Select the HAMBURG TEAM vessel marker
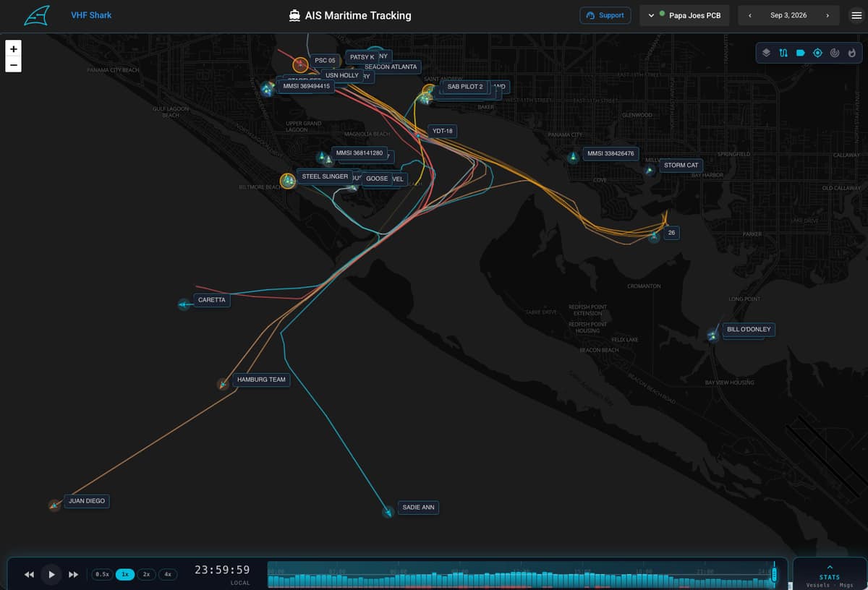Image resolution: width=868 pixels, height=590 pixels. (x=223, y=384)
